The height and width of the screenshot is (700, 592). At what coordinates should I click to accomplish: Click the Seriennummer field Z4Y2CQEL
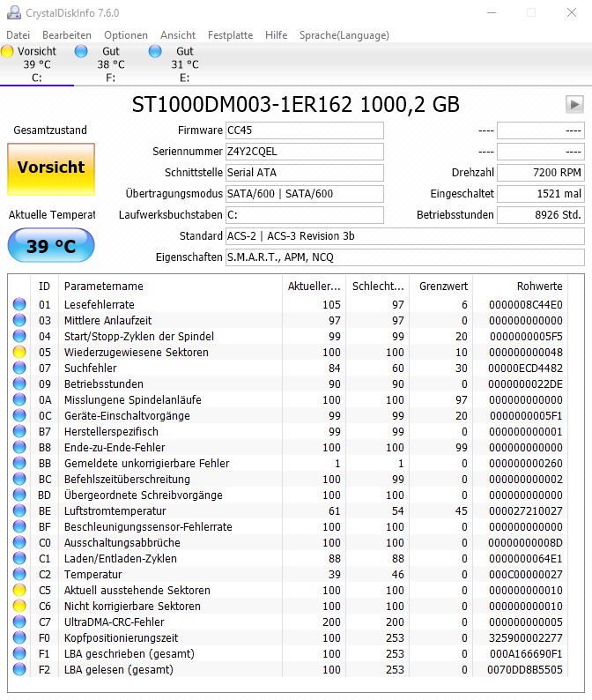tap(305, 152)
